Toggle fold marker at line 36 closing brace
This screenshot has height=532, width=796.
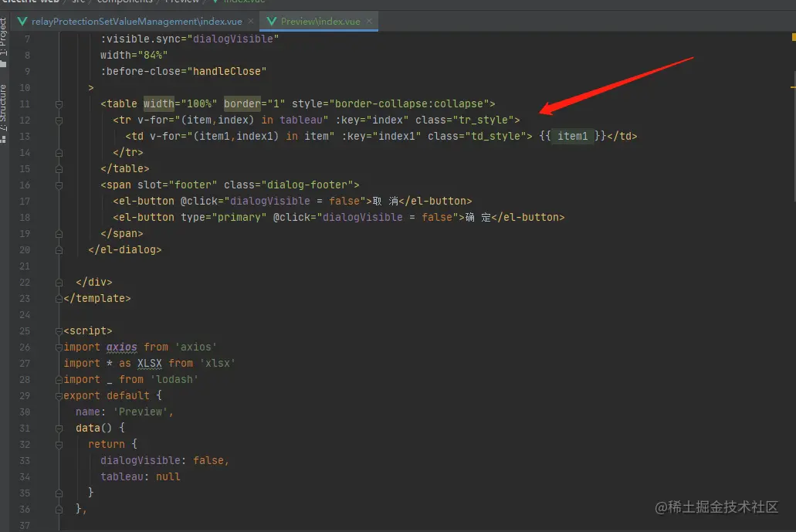[x=59, y=509]
